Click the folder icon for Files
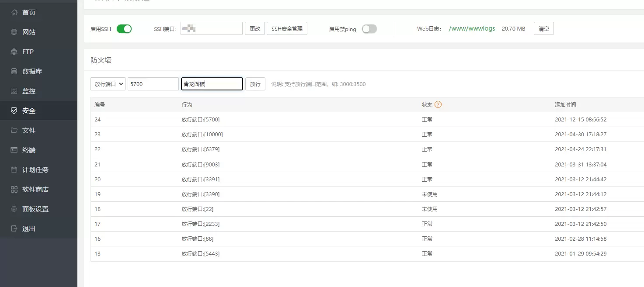 click(x=14, y=130)
